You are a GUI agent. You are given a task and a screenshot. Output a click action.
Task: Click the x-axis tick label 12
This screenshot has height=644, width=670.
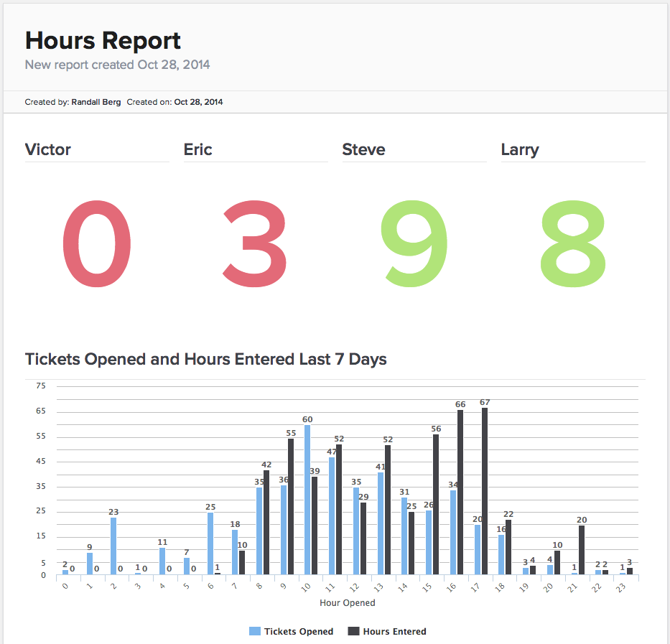pos(355,587)
